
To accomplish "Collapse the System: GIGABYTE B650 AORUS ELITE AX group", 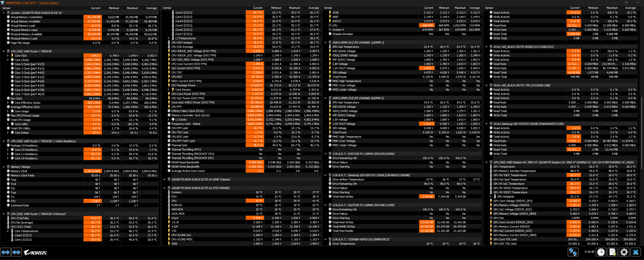I will click(x=4, y=13).
